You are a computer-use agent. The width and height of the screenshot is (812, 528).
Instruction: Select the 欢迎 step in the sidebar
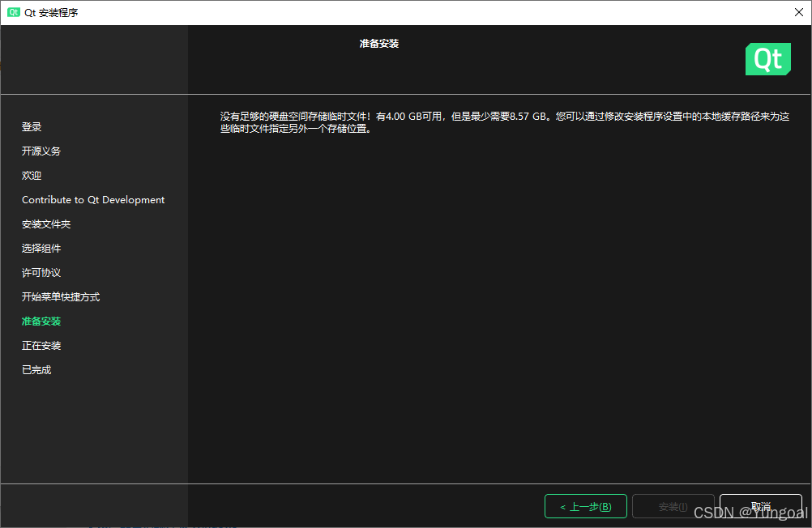click(x=32, y=176)
